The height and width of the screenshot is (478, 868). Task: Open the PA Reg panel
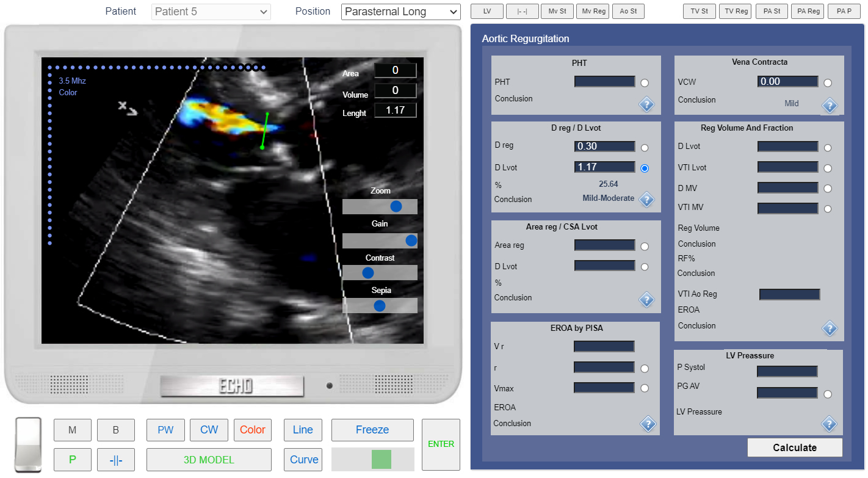coord(807,11)
